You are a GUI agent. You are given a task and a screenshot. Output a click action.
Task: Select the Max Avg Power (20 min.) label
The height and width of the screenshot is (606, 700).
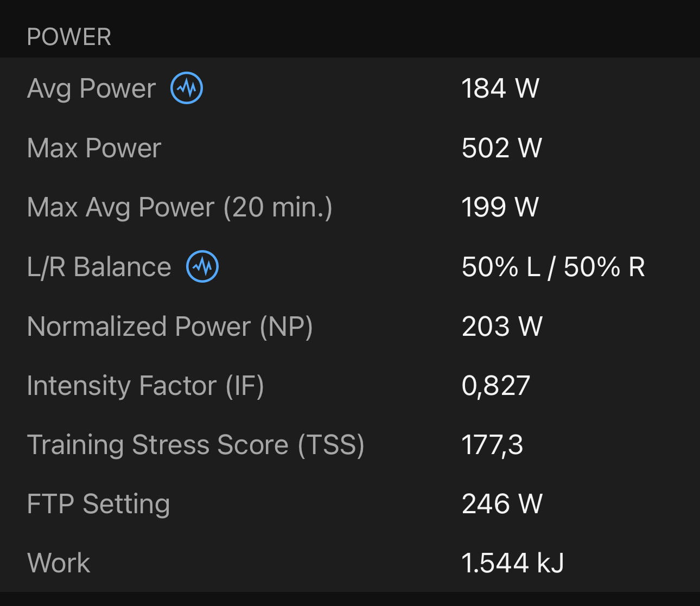click(180, 207)
